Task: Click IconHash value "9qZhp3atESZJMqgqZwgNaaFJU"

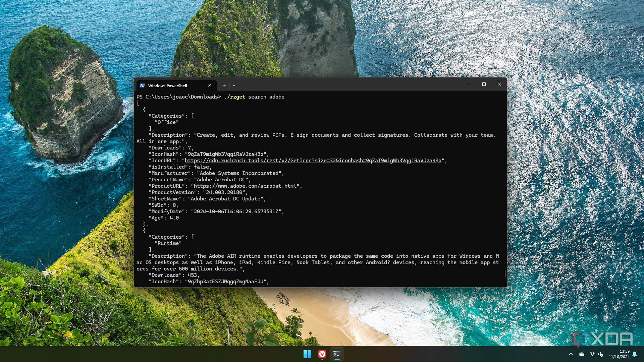Action: [x=226, y=282]
